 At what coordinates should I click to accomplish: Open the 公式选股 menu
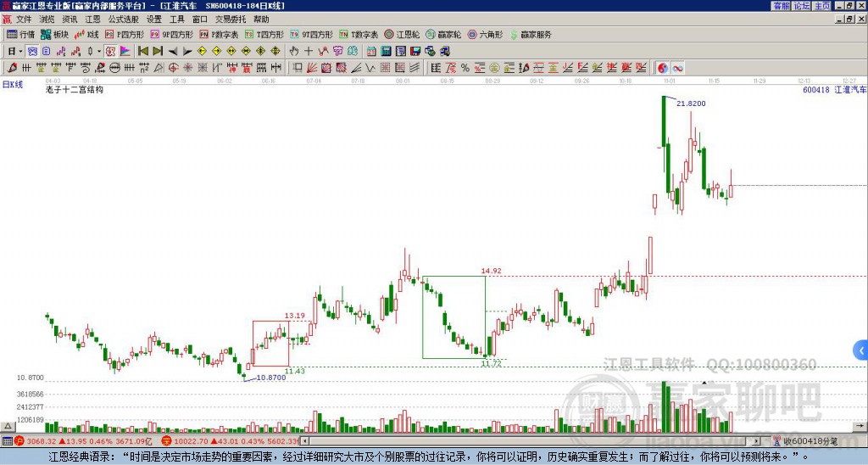tap(124, 20)
